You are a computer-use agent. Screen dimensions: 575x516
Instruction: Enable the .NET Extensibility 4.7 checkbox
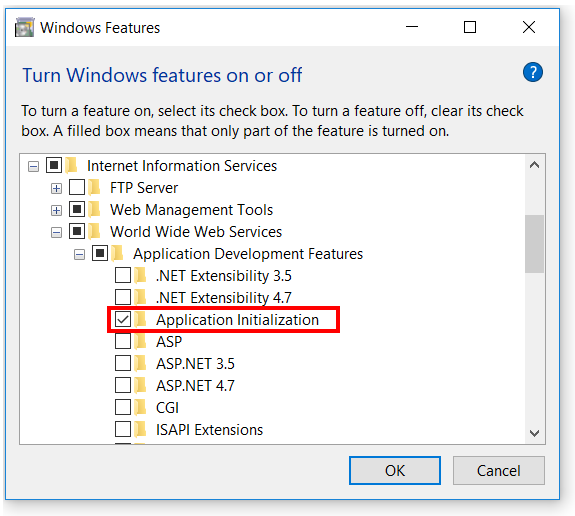pyautogui.click(x=123, y=297)
